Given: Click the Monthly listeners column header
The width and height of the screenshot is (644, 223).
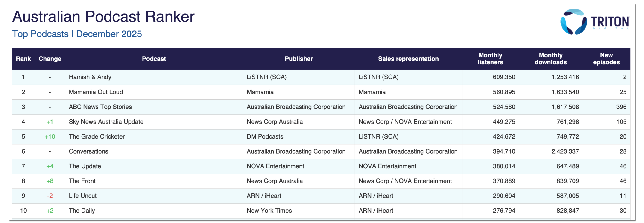Looking at the screenshot, I should (x=490, y=59).
